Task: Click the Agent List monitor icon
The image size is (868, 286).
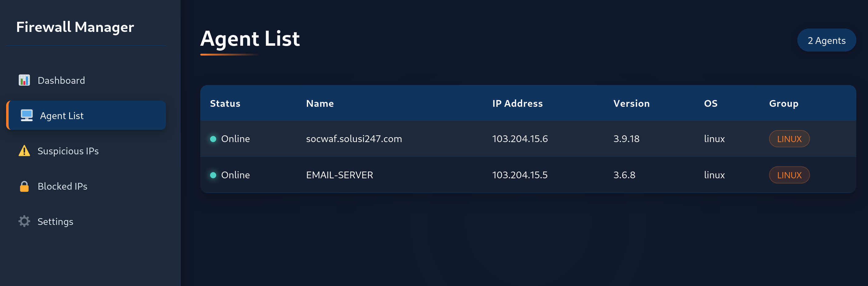Action: 27,115
